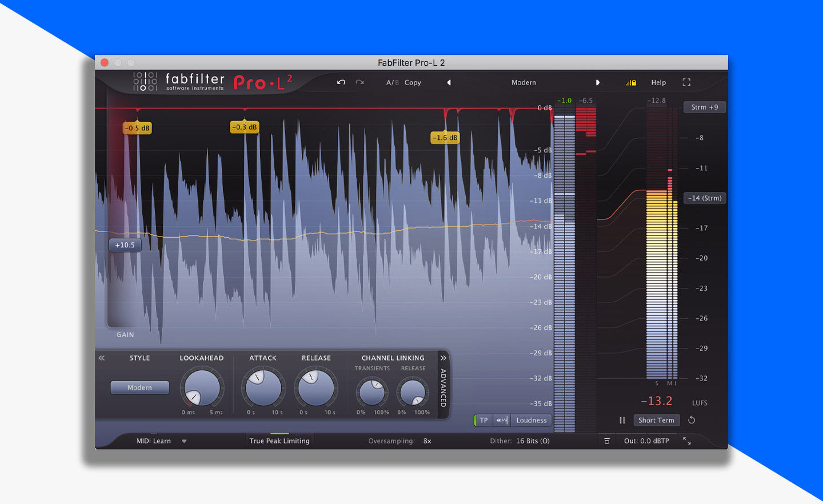Click the +10.5 gain handle
Image resolution: width=823 pixels, height=504 pixels.
(x=125, y=245)
